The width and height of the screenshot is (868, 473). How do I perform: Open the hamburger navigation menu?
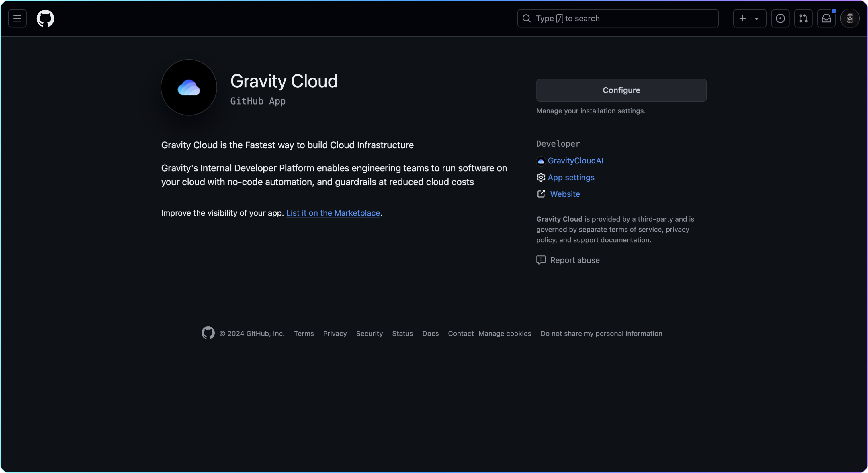[17, 19]
